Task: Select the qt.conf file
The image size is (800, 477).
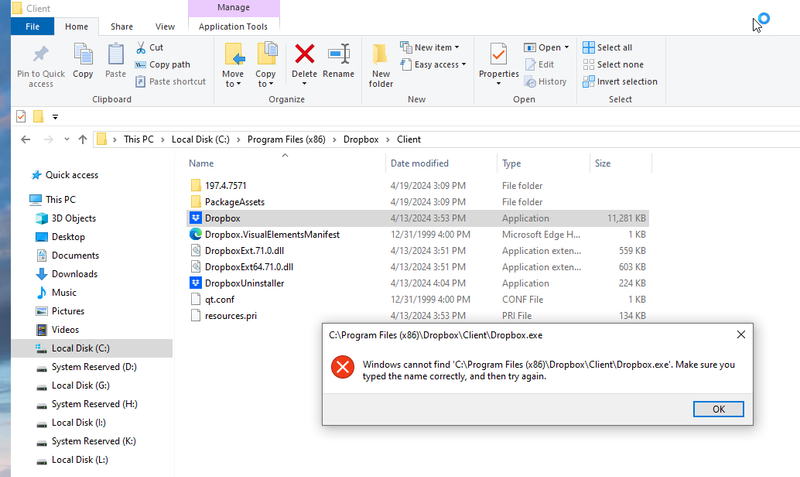Action: (x=219, y=299)
